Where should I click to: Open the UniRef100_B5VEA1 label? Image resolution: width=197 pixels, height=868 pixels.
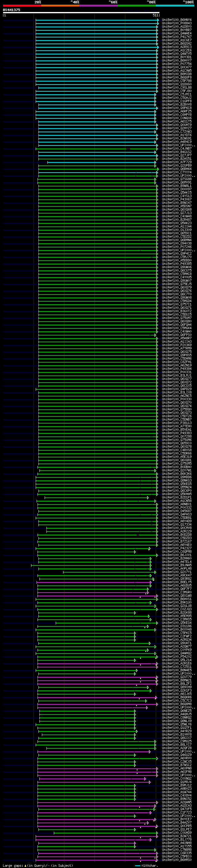click(177, 430)
